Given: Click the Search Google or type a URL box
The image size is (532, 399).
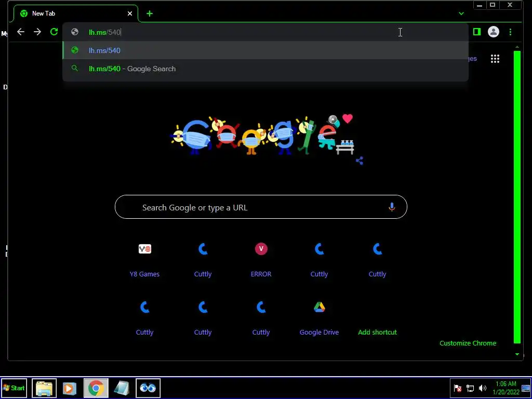Looking at the screenshot, I should 261,207.
